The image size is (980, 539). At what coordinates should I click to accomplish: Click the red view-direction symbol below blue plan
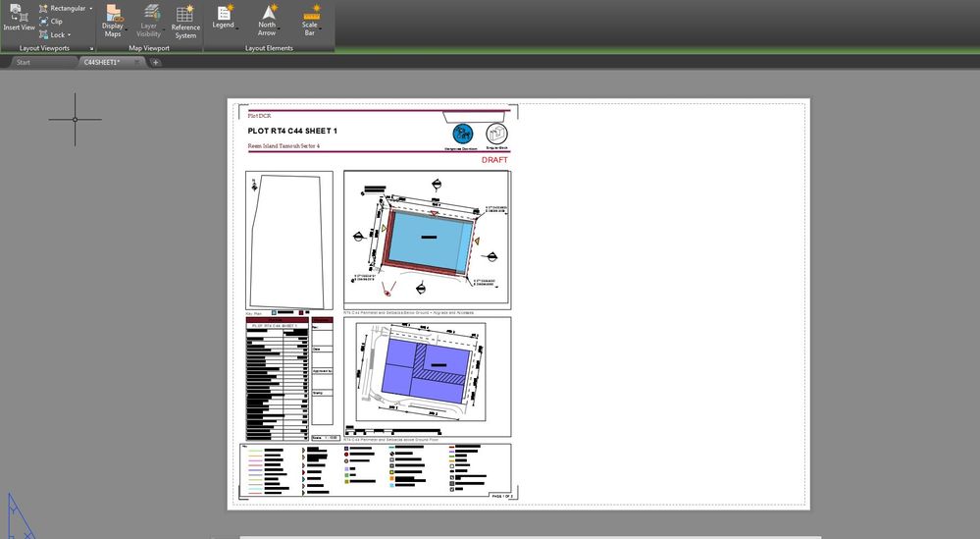coord(388,289)
